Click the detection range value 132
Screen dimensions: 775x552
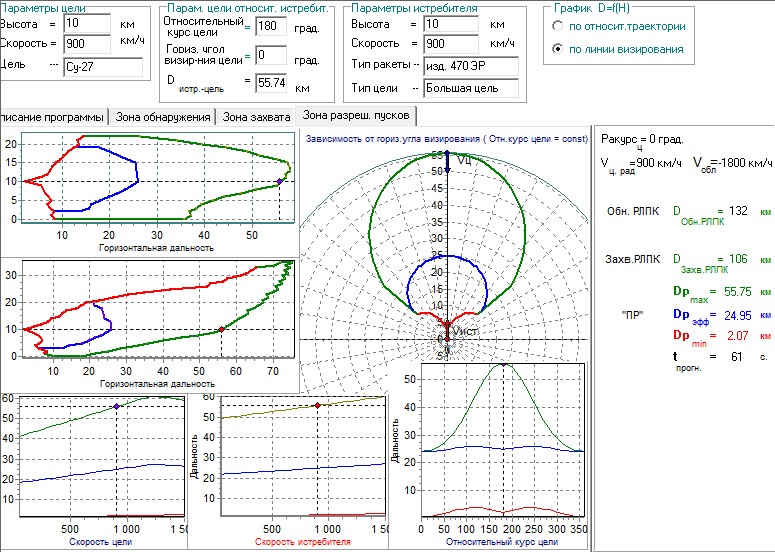(738, 211)
